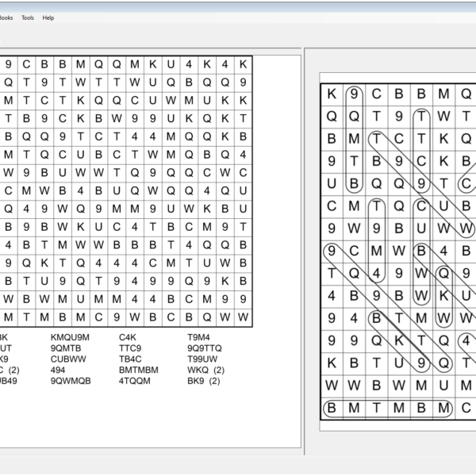Click the word KMQU9M in the word list
The width and height of the screenshot is (476, 476).
pos(70,337)
